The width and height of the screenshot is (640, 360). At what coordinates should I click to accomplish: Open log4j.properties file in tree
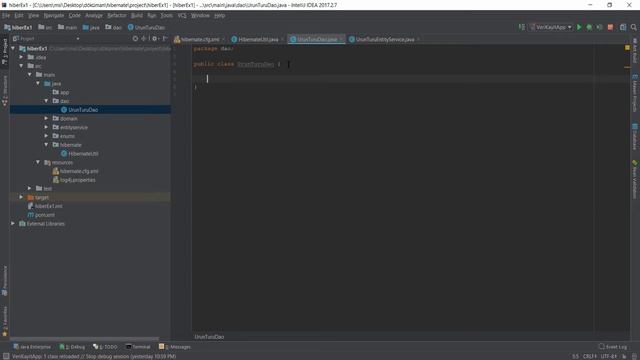coord(74,180)
